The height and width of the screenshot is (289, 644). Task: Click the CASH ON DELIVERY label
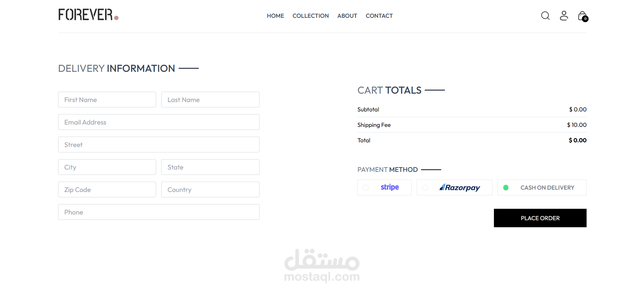(x=547, y=188)
